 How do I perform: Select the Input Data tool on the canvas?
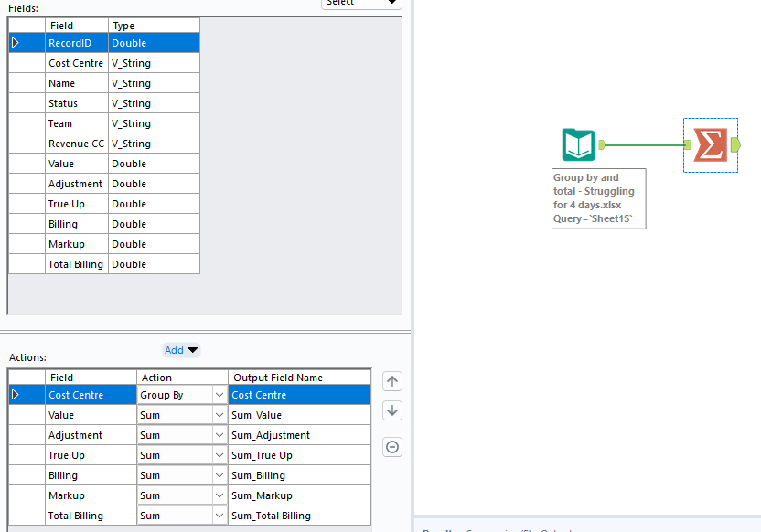pos(578,144)
